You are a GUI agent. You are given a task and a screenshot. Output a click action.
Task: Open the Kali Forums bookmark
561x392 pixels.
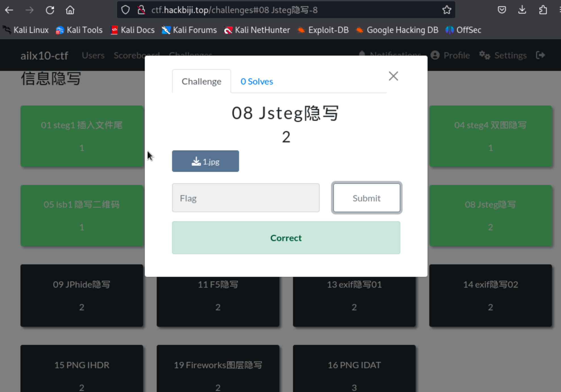pyautogui.click(x=189, y=30)
